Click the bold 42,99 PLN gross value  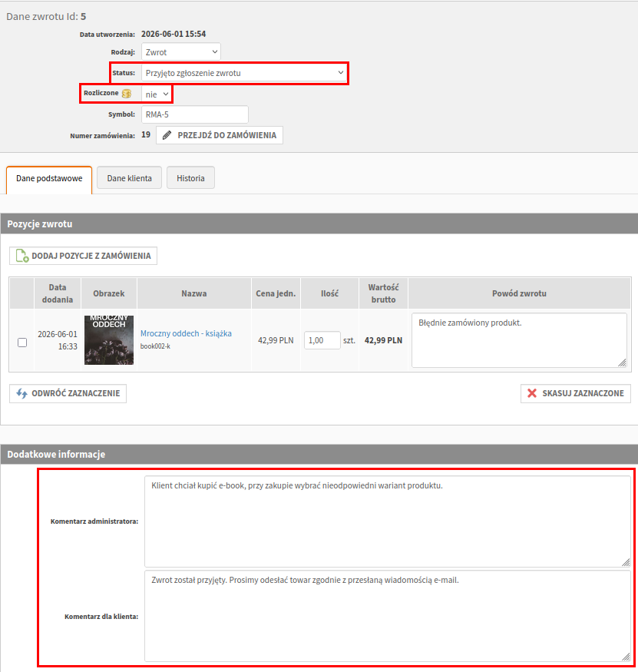click(x=383, y=340)
